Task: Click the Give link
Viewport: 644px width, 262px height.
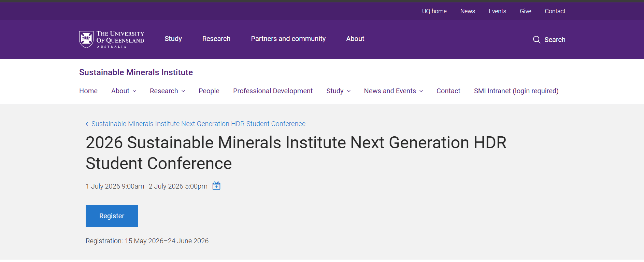Action: (525, 11)
